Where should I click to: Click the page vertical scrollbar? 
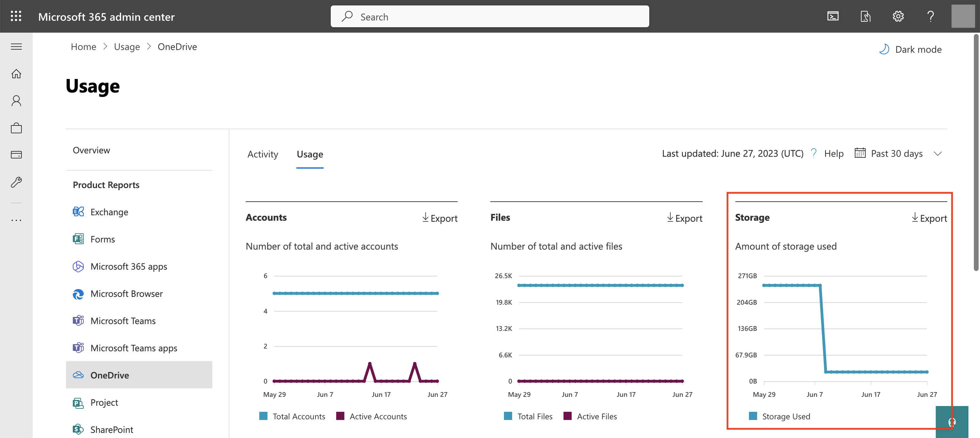click(976, 152)
